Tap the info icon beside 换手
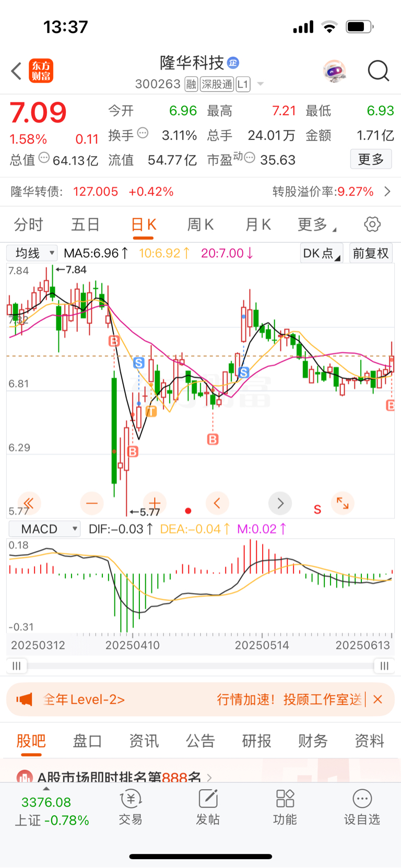The image size is (401, 868). 143,134
